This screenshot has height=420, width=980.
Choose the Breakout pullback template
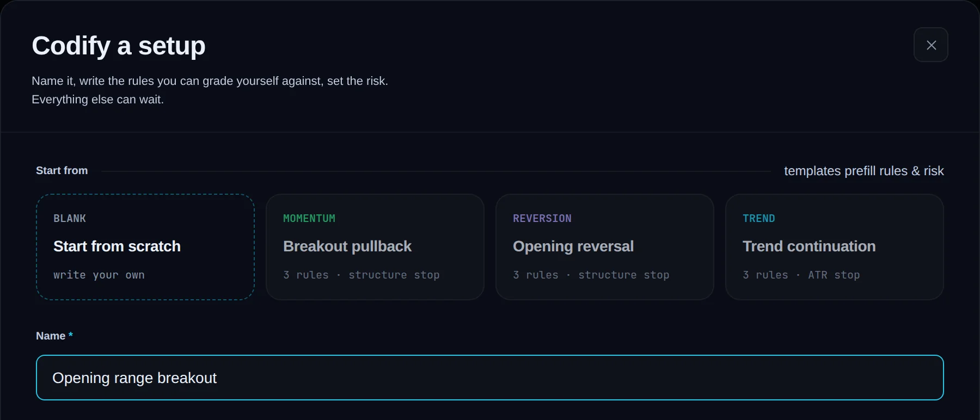pyautogui.click(x=375, y=247)
